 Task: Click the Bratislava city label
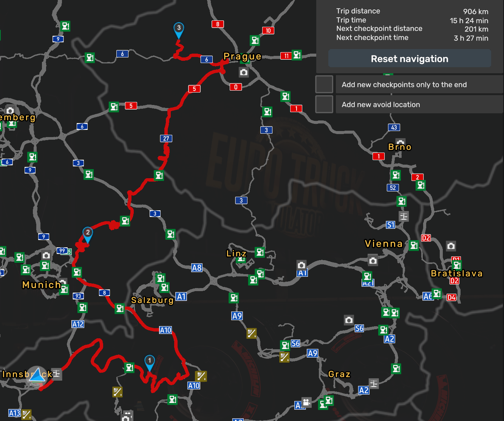coord(457,273)
